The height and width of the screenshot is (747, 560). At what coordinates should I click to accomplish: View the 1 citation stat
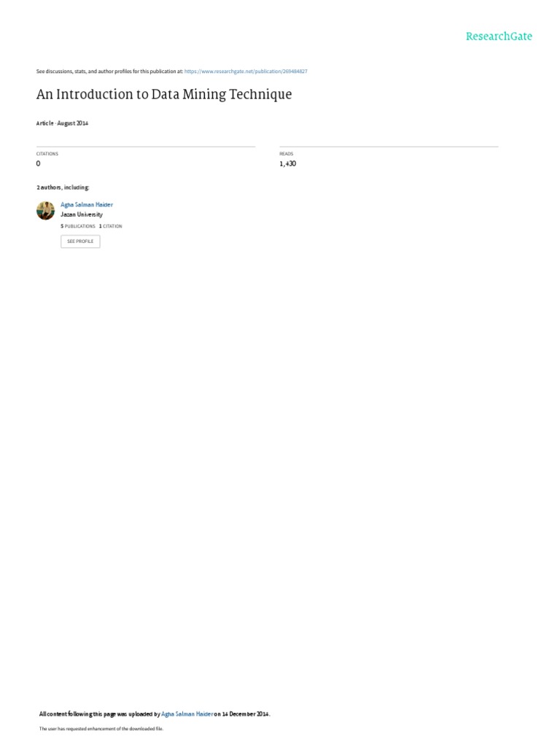111,226
